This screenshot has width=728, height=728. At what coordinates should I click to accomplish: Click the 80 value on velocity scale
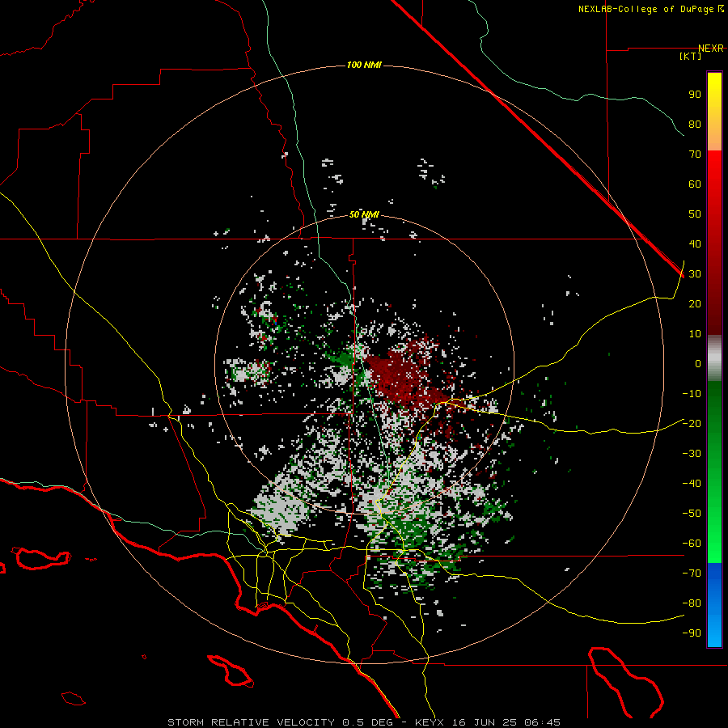coord(695,125)
